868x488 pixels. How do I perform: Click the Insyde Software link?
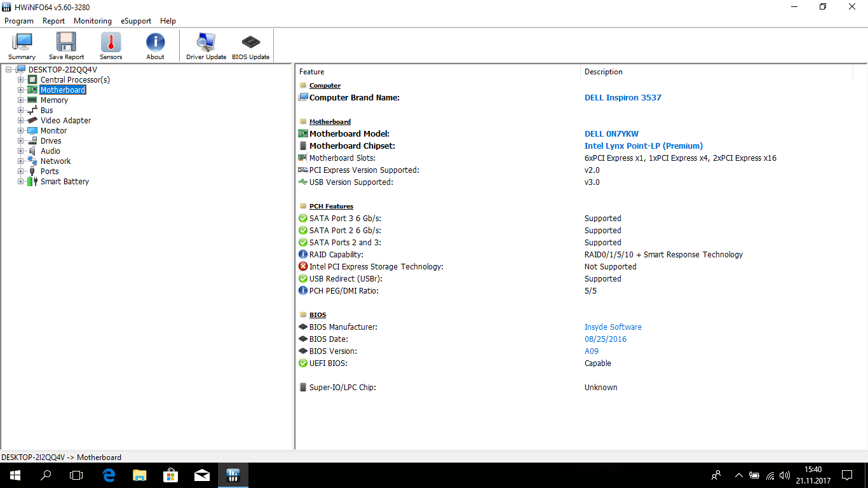[x=613, y=327]
